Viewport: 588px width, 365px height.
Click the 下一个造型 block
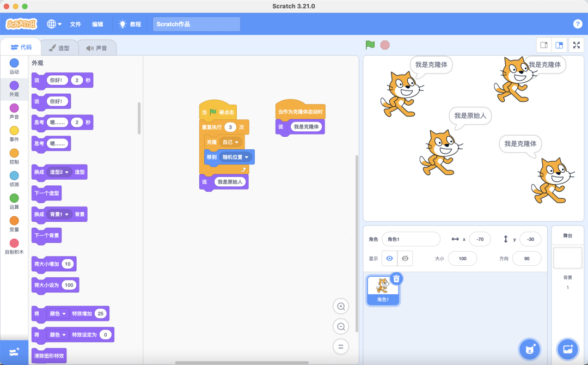(46, 193)
